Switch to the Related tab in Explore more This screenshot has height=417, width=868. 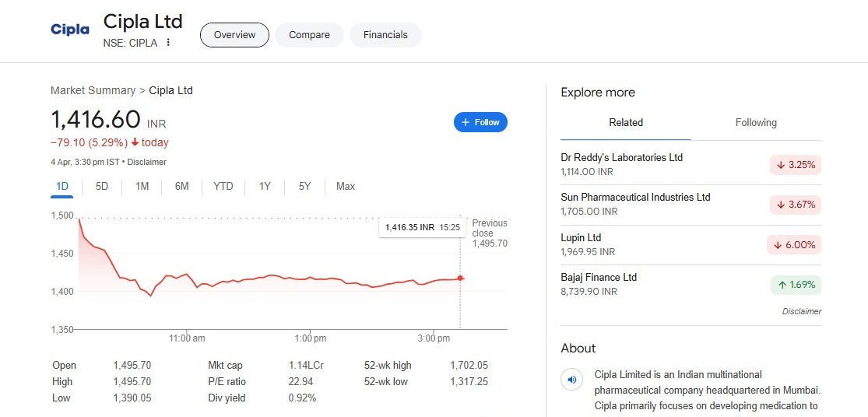[626, 123]
